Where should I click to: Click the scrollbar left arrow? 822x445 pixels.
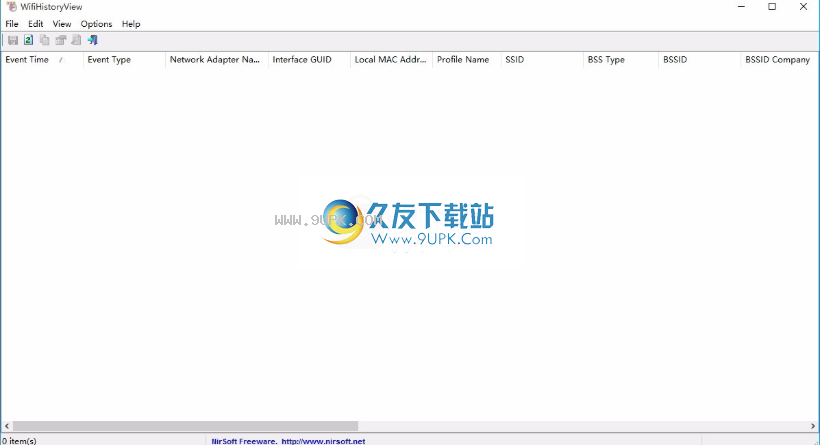6,426
